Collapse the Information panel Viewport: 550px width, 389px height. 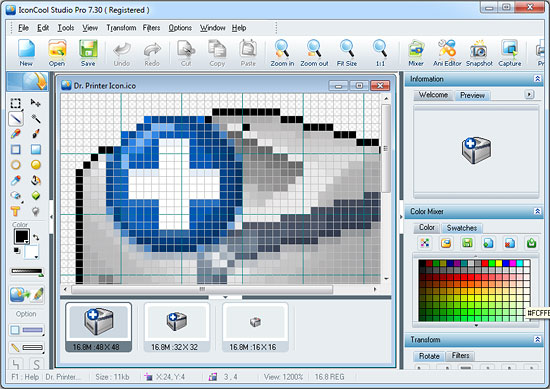pyautogui.click(x=537, y=79)
